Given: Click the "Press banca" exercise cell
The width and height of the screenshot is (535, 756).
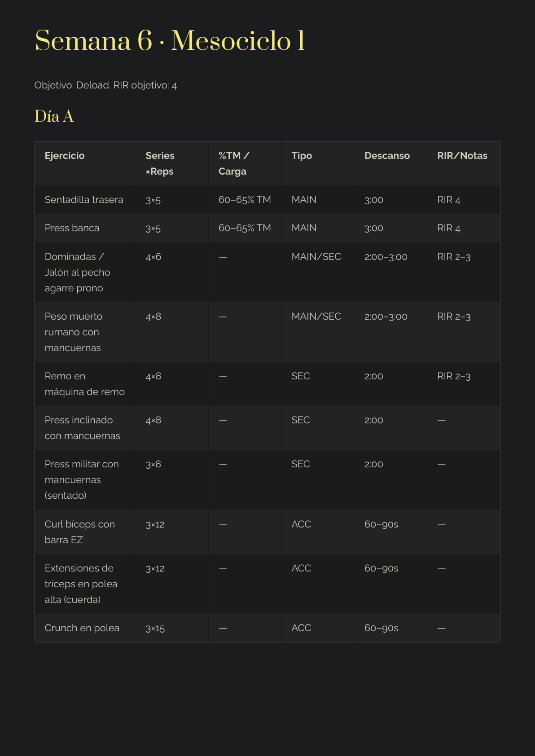Looking at the screenshot, I should [72, 228].
